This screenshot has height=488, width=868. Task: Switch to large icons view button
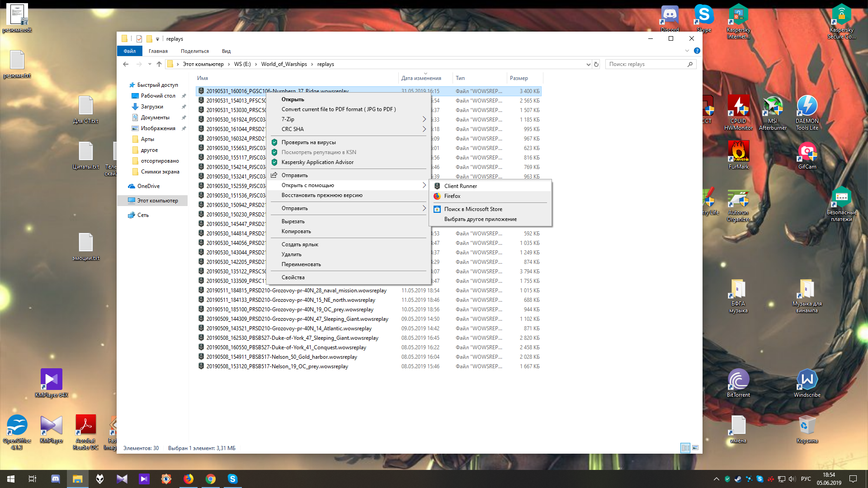tap(695, 448)
